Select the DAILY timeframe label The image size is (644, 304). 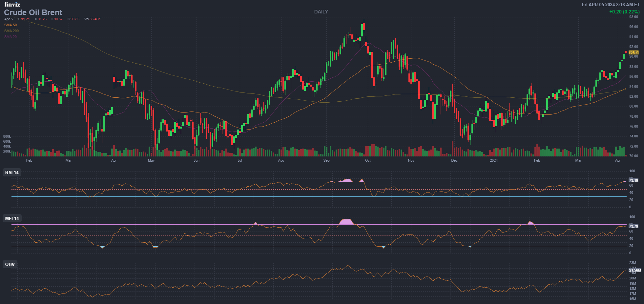click(321, 12)
